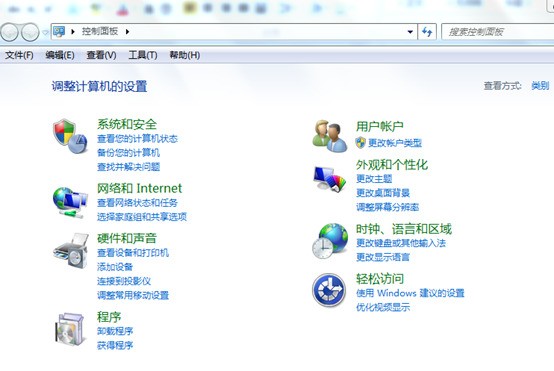Click 查找并解决问题 link
The width and height of the screenshot is (554, 371).
point(129,167)
